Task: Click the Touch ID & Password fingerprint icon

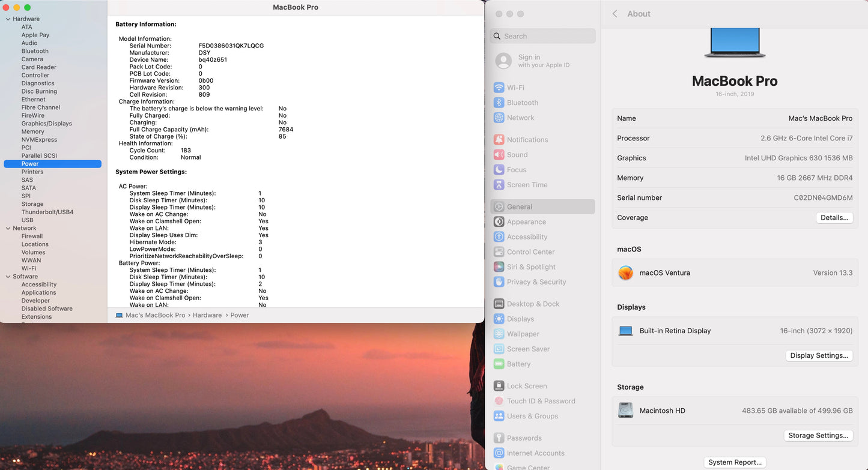Action: click(x=499, y=401)
